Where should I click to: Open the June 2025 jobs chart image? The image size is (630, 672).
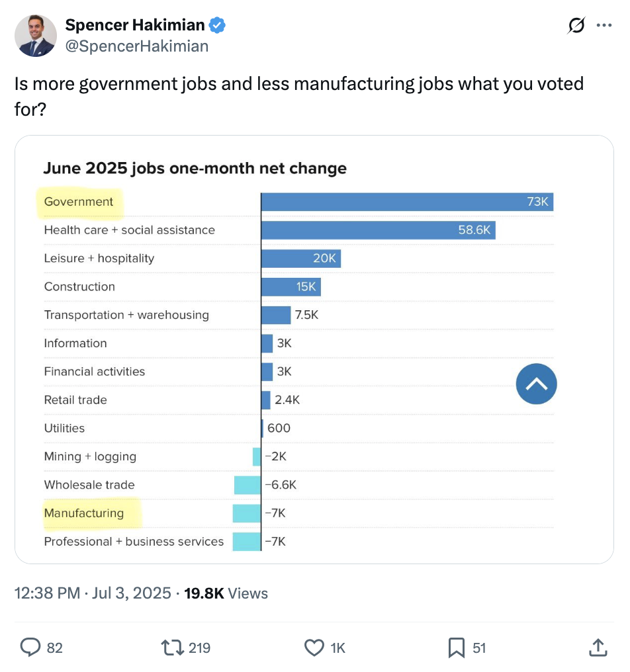pos(314,350)
